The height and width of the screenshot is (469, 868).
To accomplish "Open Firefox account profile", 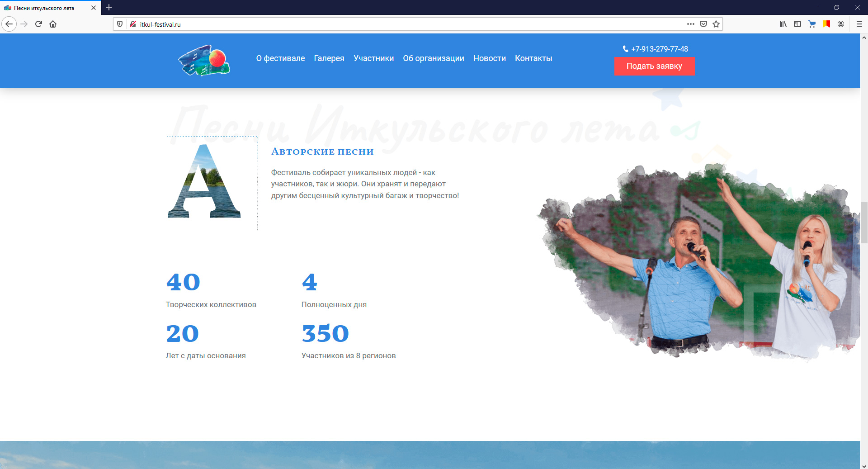I will (x=841, y=24).
